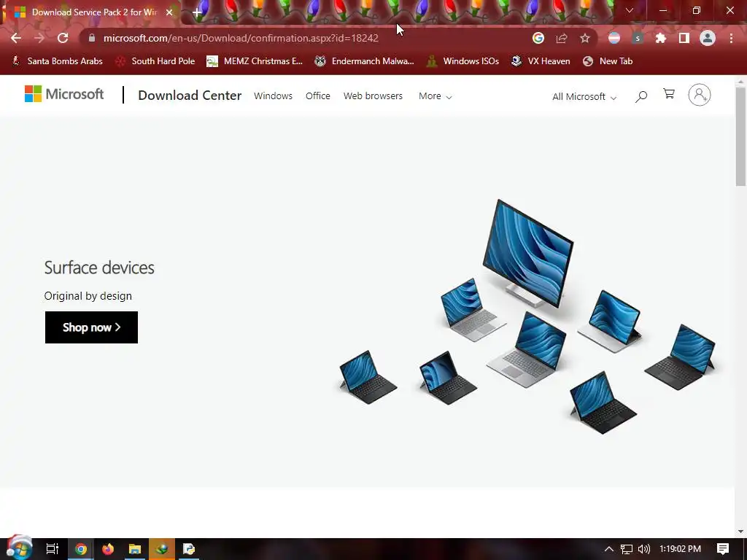
Task: Go to Download Center home
Action: click(190, 96)
